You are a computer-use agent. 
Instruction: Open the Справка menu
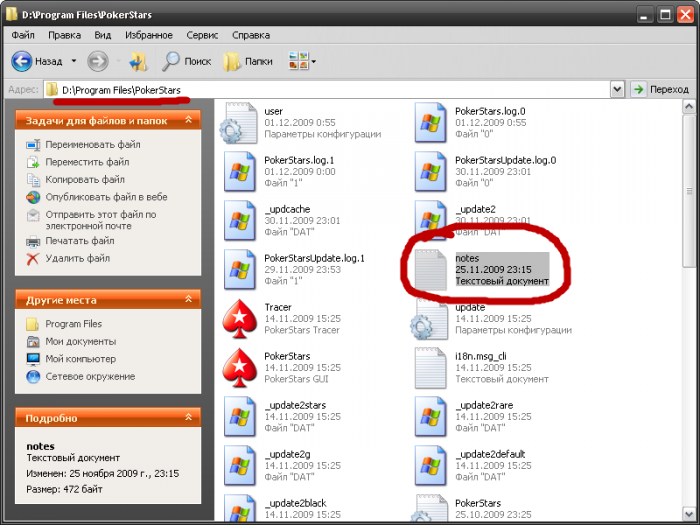click(x=251, y=35)
